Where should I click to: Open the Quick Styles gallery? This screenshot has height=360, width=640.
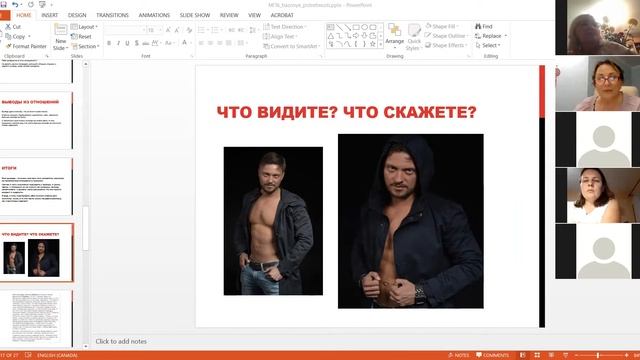coord(414,37)
